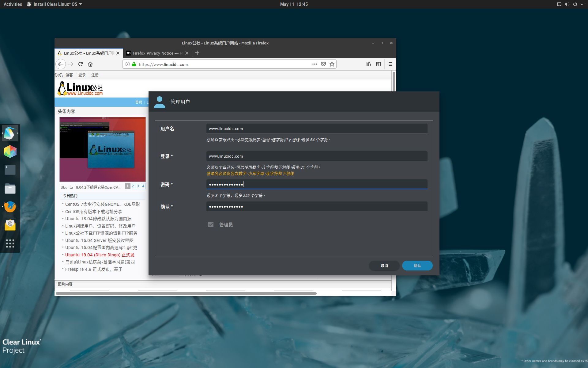Open new Firefox tab with plus
The image size is (588, 368).
point(197,53)
